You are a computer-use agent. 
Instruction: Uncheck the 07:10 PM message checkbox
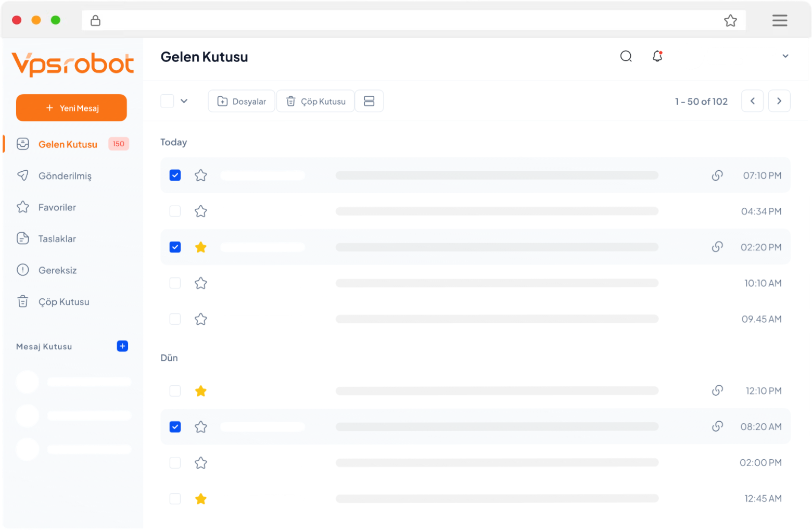pyautogui.click(x=175, y=175)
